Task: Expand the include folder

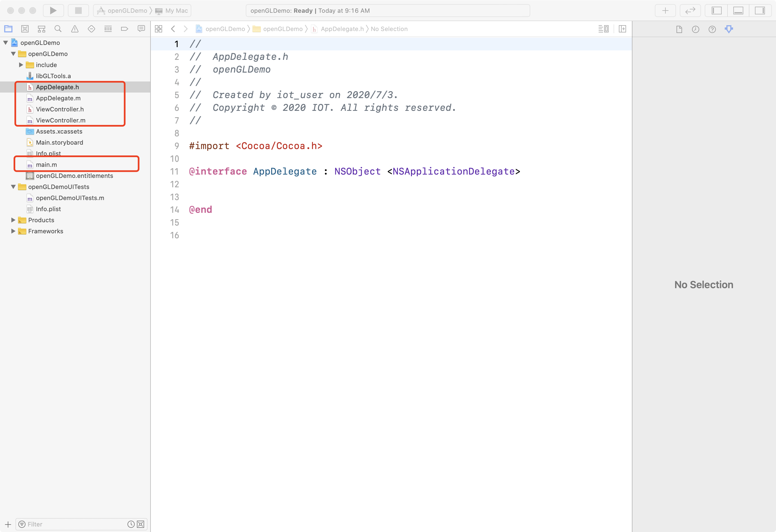Action: click(x=21, y=65)
